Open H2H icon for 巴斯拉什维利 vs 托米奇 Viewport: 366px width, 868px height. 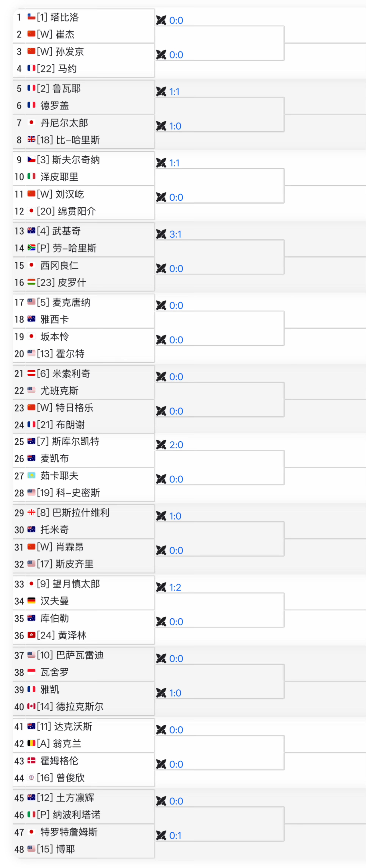[x=161, y=516]
